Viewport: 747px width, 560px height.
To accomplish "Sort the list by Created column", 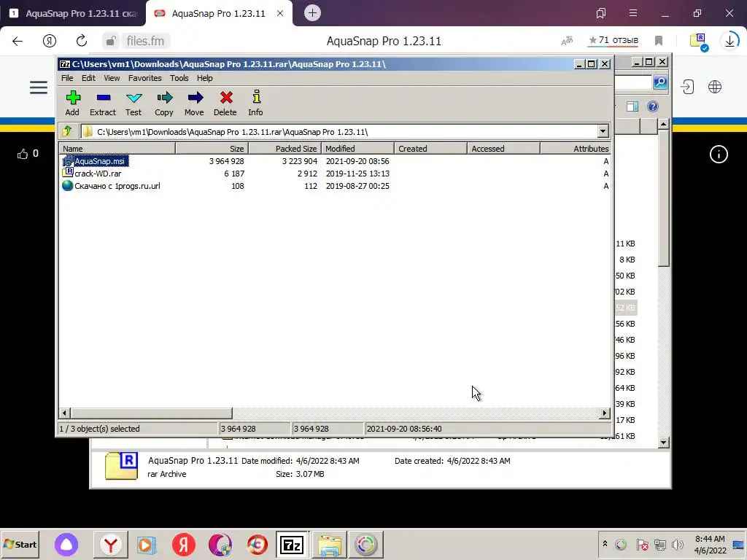I will 430,149.
